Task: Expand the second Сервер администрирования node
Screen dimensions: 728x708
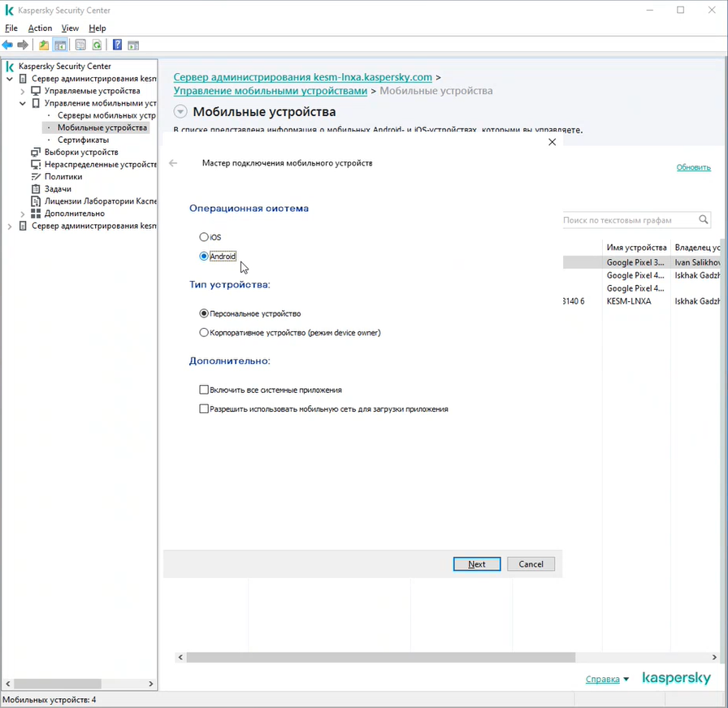Action: (10, 227)
